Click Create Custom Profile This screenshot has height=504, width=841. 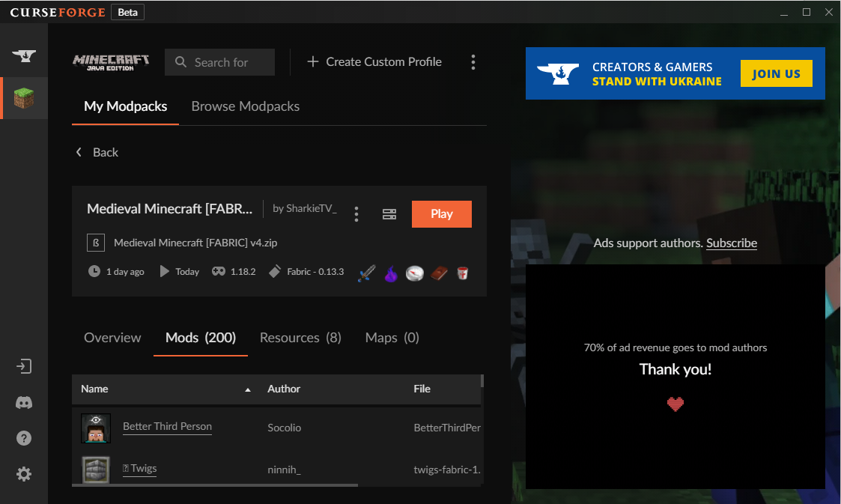tap(374, 62)
